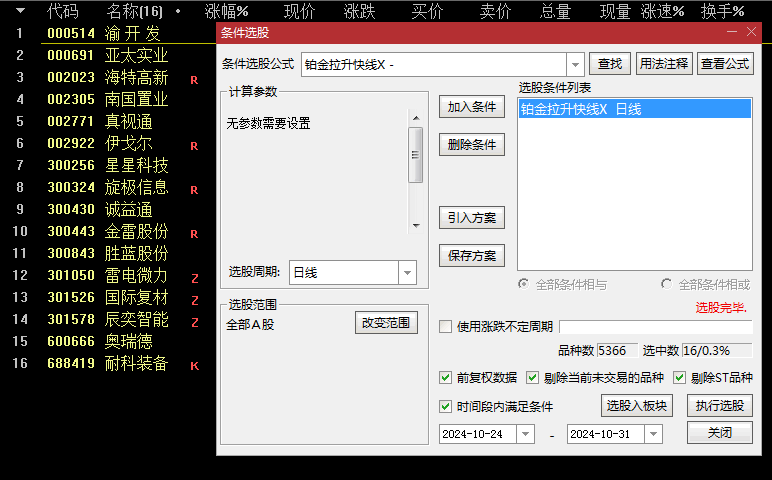Sort by 总量 column header
The height and width of the screenshot is (480, 772).
[x=555, y=11]
